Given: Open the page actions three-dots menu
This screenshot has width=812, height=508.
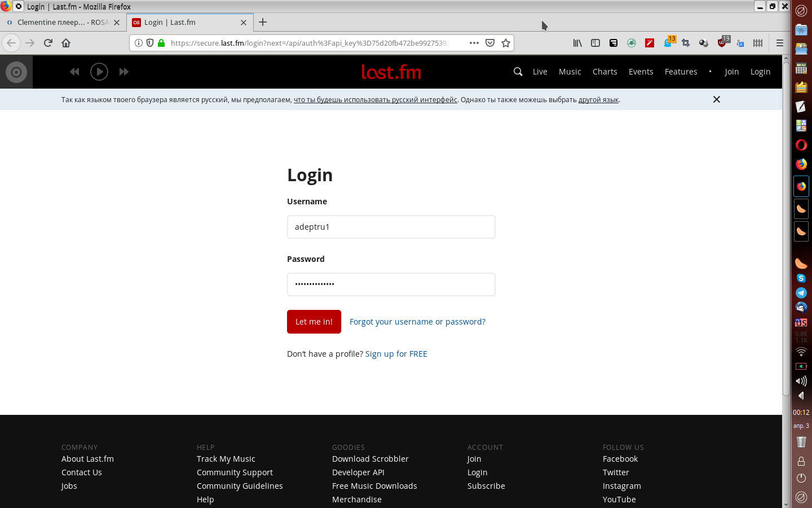Looking at the screenshot, I should tap(474, 43).
